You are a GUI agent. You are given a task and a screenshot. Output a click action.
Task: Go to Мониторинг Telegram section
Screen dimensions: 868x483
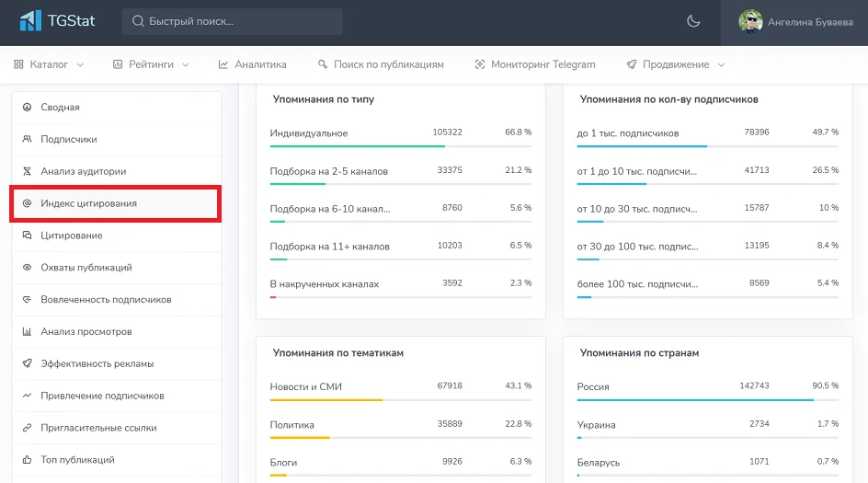(535, 64)
